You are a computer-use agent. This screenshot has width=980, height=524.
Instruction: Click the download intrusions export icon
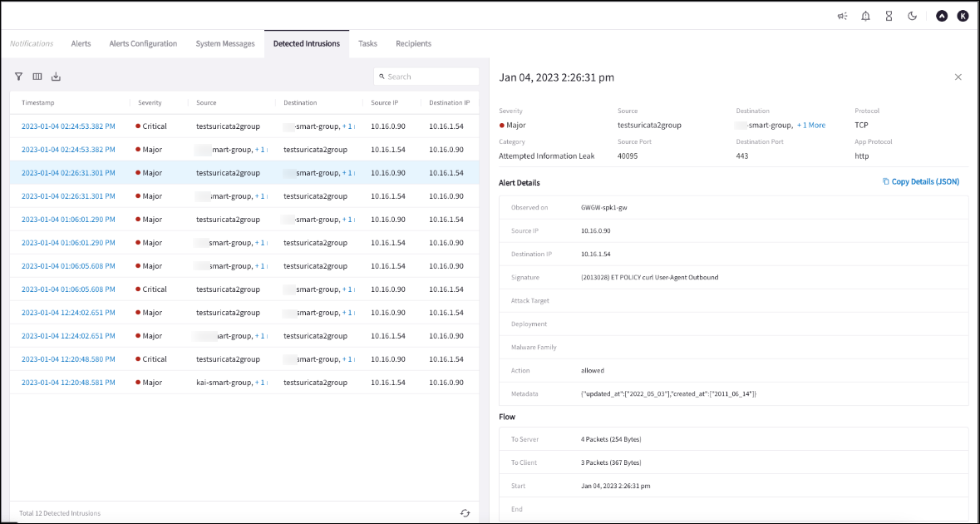[56, 77]
